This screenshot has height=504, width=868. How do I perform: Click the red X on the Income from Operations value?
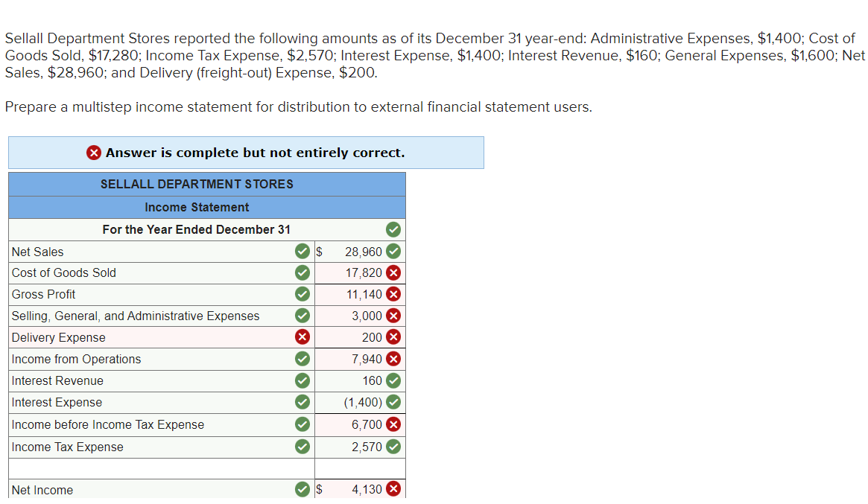(x=395, y=359)
